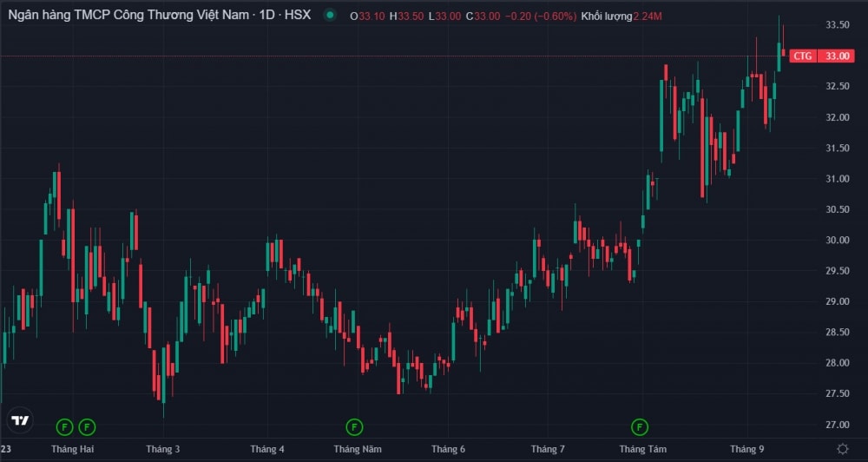The height and width of the screenshot is (462, 868).
Task: Click the 33.50 price axis label
Action: coord(837,25)
